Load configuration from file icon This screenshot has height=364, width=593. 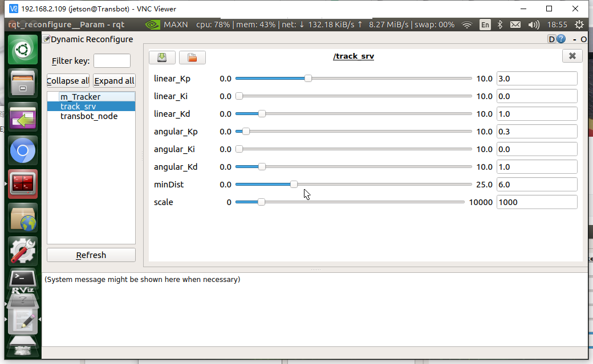[193, 58]
